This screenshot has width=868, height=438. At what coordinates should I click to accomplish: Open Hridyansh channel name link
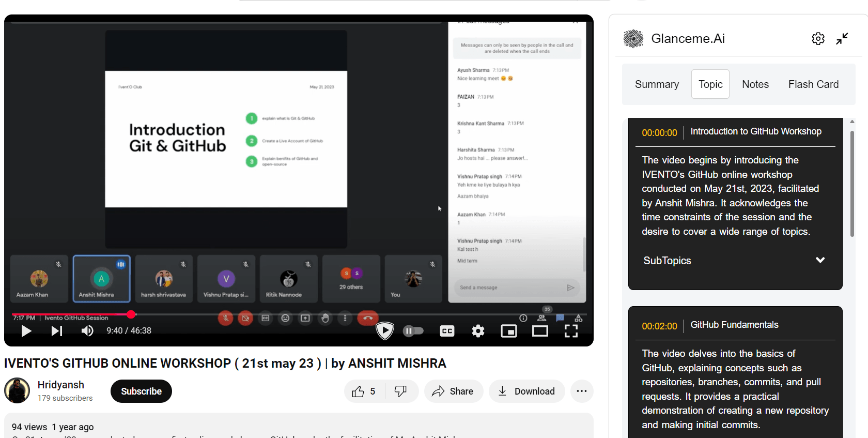tap(61, 385)
